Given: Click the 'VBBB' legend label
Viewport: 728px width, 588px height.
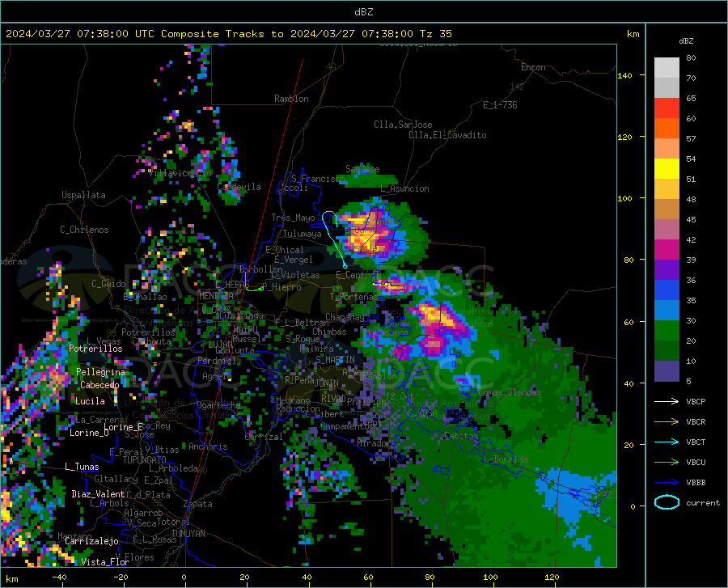Looking at the screenshot, I should tap(696, 483).
